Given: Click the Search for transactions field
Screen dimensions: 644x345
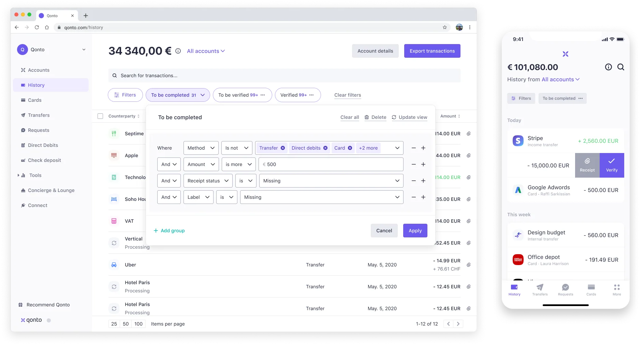Looking at the screenshot, I should [284, 75].
